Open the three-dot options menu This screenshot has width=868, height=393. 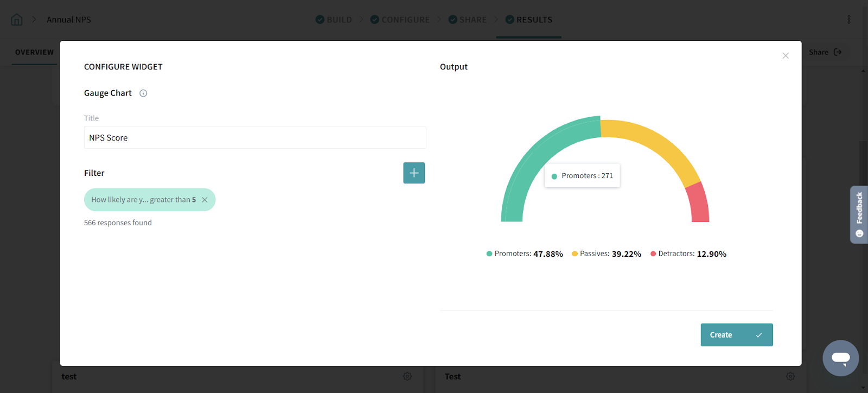pos(848,20)
